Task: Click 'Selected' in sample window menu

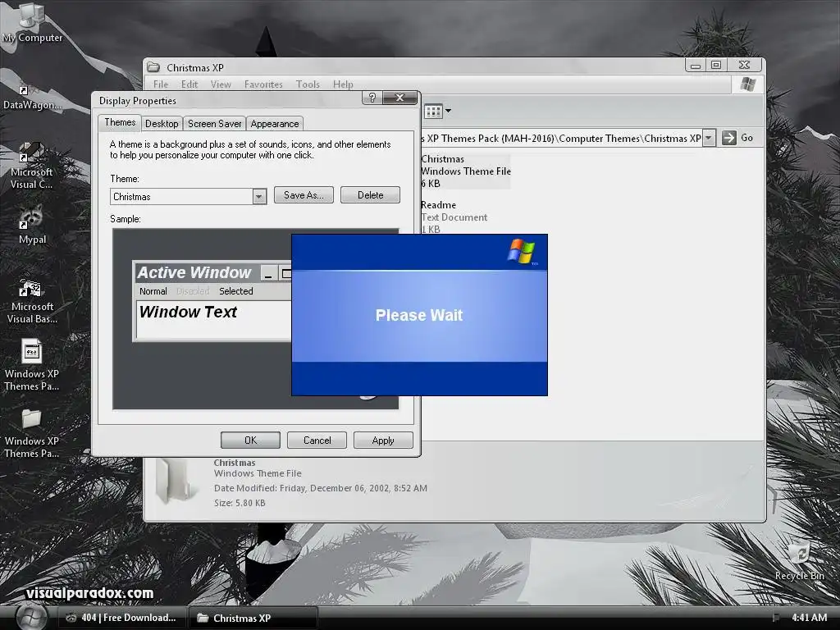Action: pyautogui.click(x=235, y=291)
